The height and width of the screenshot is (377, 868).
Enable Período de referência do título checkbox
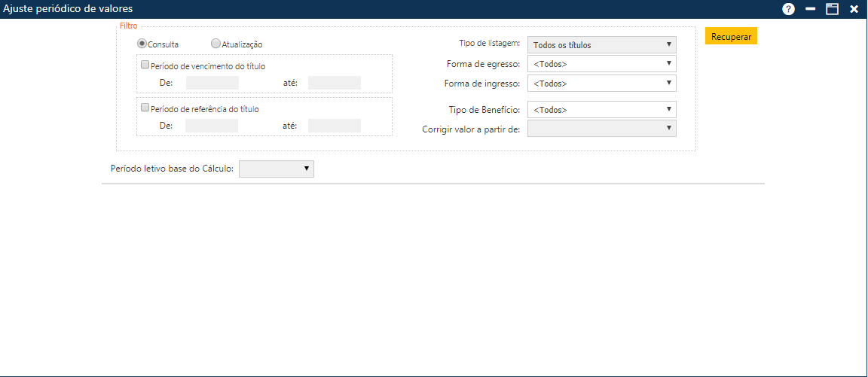point(145,108)
